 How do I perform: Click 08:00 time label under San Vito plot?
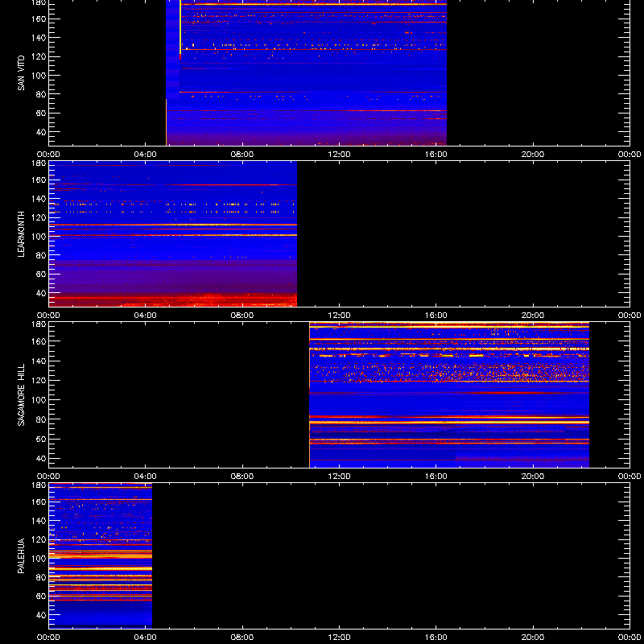pos(242,155)
